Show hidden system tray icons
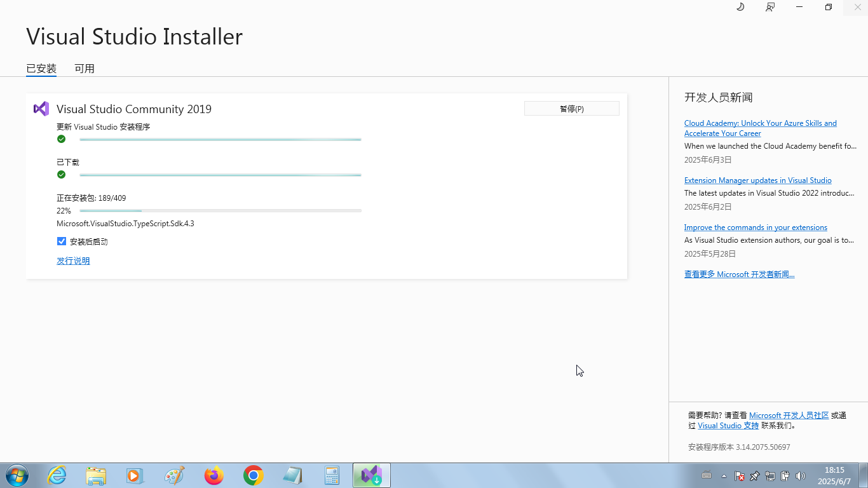The image size is (868, 488). click(x=724, y=476)
